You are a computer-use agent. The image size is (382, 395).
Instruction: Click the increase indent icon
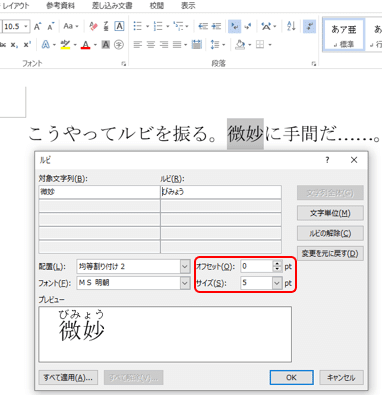[216, 26]
